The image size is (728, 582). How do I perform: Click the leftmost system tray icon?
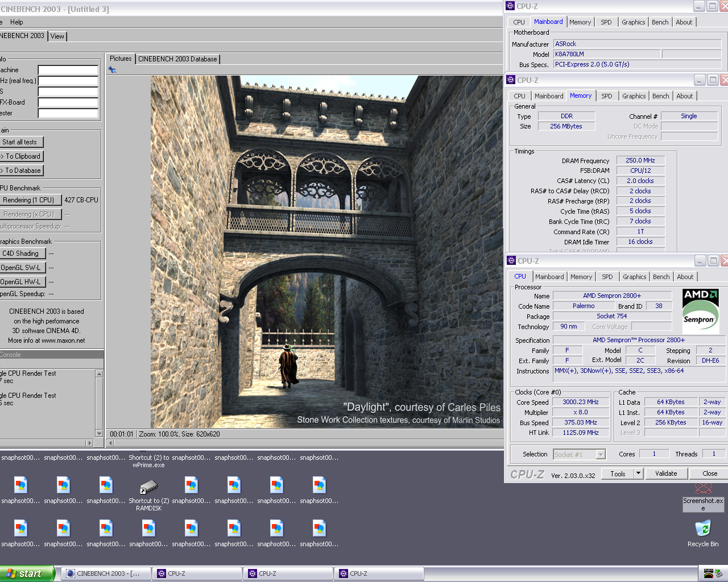click(x=709, y=573)
